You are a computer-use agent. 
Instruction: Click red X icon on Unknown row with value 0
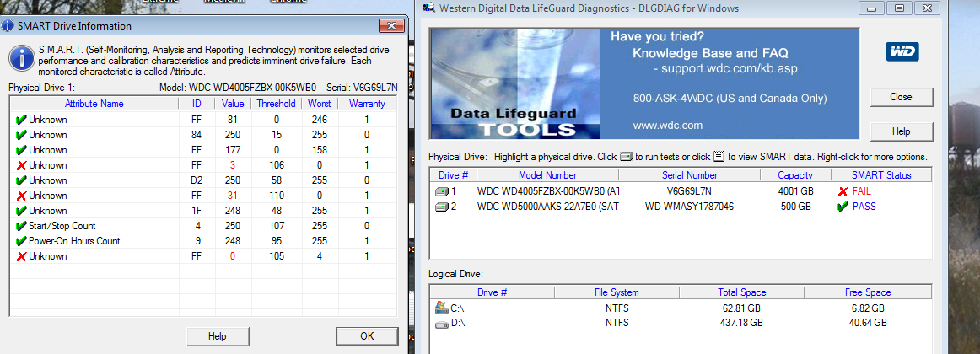(x=21, y=256)
